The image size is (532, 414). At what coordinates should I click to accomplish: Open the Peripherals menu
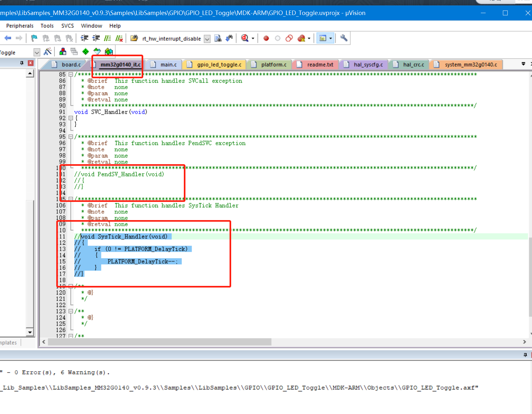(x=20, y=26)
